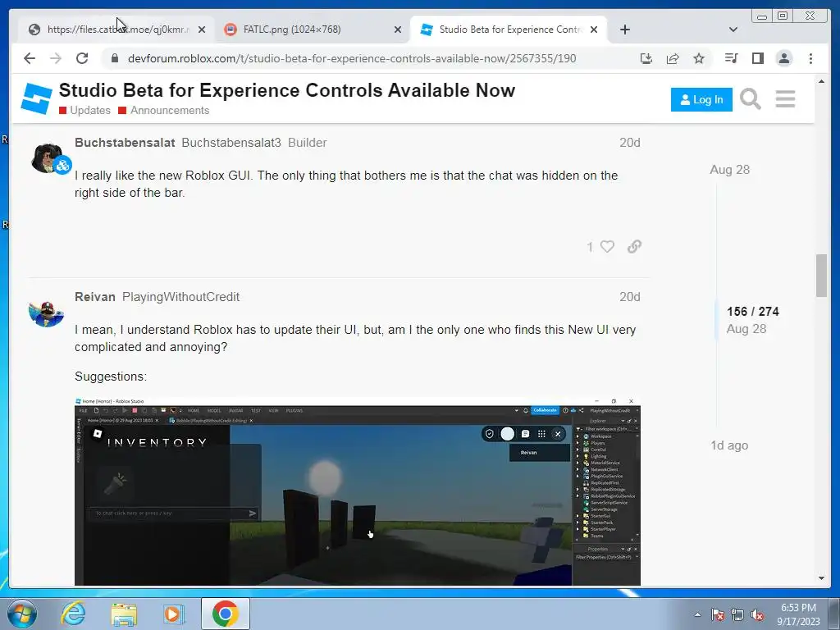Open the Buchstabensalat username link
Viewport: 840px width, 630px height.
coord(125,143)
